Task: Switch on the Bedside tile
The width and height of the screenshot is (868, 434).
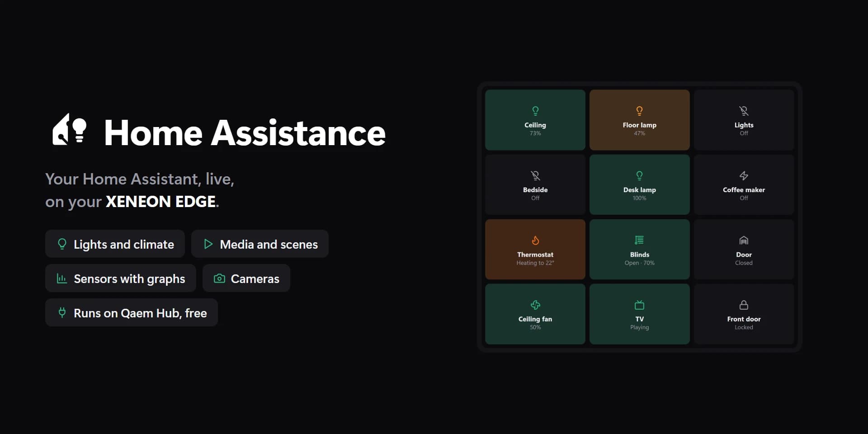Action: (535, 184)
